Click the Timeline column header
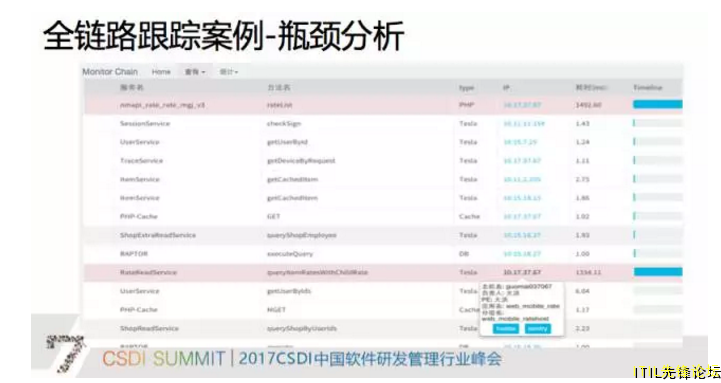This screenshot has width=721, height=383. (x=647, y=87)
